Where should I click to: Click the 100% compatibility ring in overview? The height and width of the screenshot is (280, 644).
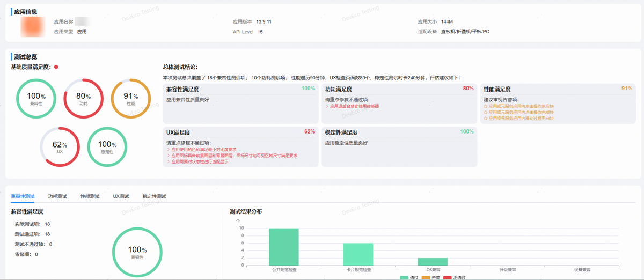tap(36, 98)
